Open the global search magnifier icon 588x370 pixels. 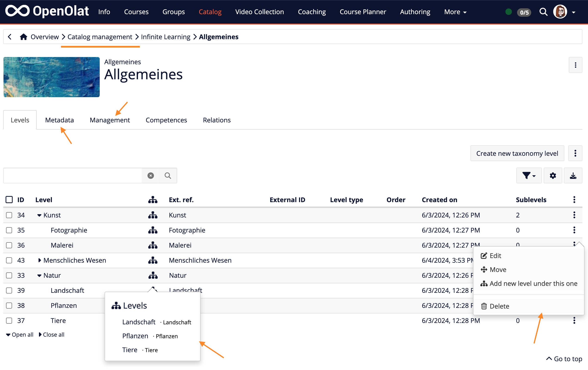coord(543,12)
